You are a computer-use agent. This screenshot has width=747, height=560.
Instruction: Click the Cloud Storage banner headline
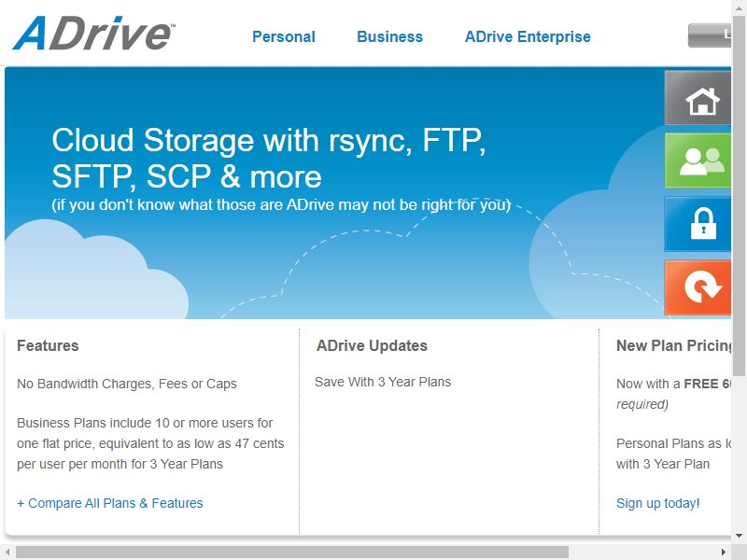point(268,158)
